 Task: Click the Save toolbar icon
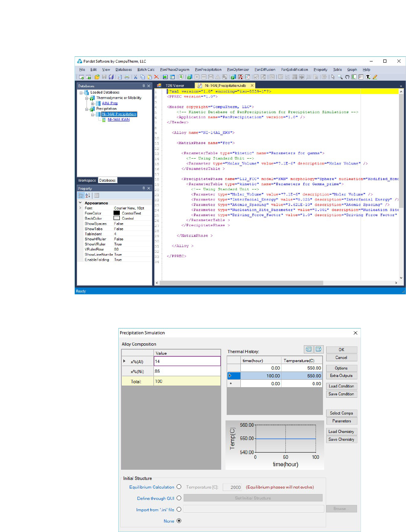click(x=104, y=77)
